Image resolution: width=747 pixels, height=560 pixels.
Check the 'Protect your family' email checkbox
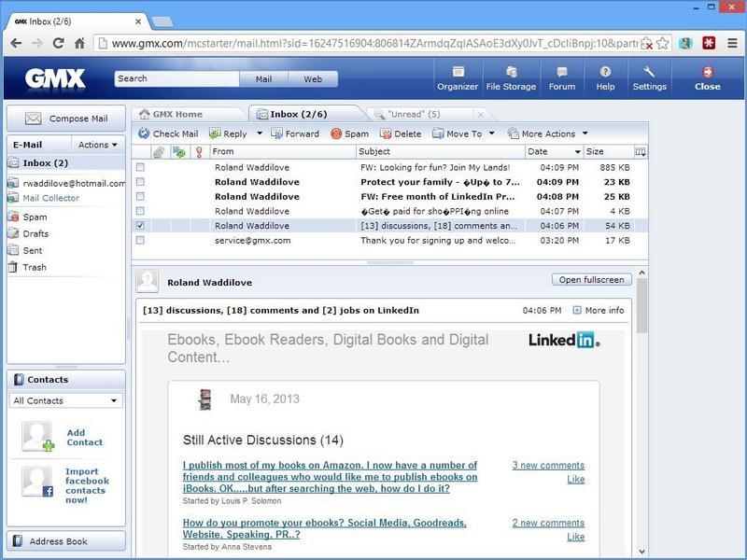coord(140,182)
